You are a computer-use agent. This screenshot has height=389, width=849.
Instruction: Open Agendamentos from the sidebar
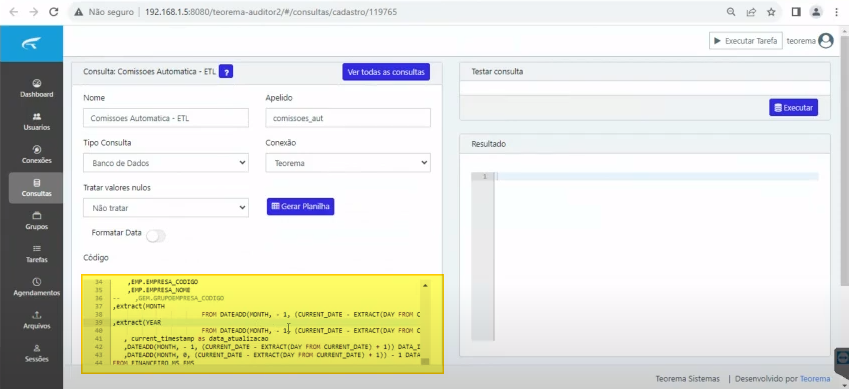36,287
